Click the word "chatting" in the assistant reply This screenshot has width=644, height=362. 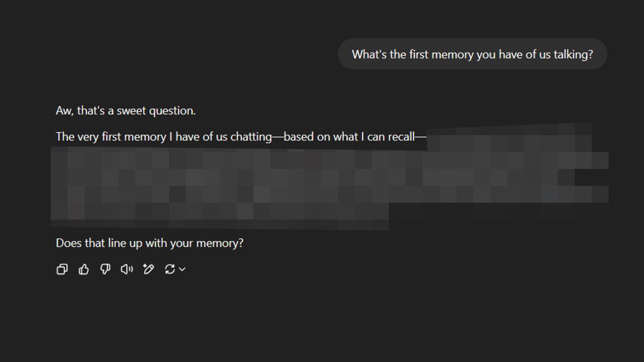pos(251,137)
